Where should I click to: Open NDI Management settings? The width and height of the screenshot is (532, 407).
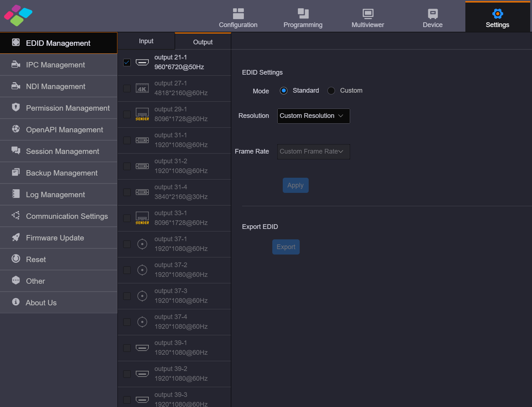[55, 86]
